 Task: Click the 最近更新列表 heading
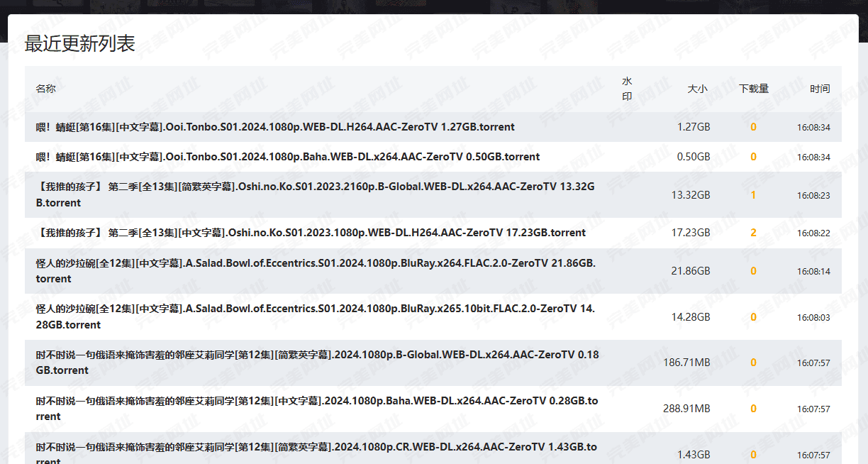pos(79,43)
